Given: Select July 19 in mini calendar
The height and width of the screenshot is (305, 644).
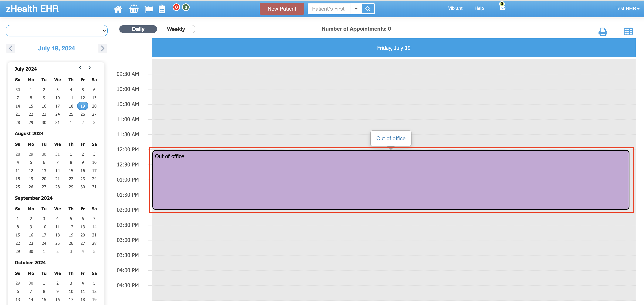Looking at the screenshot, I should (83, 106).
